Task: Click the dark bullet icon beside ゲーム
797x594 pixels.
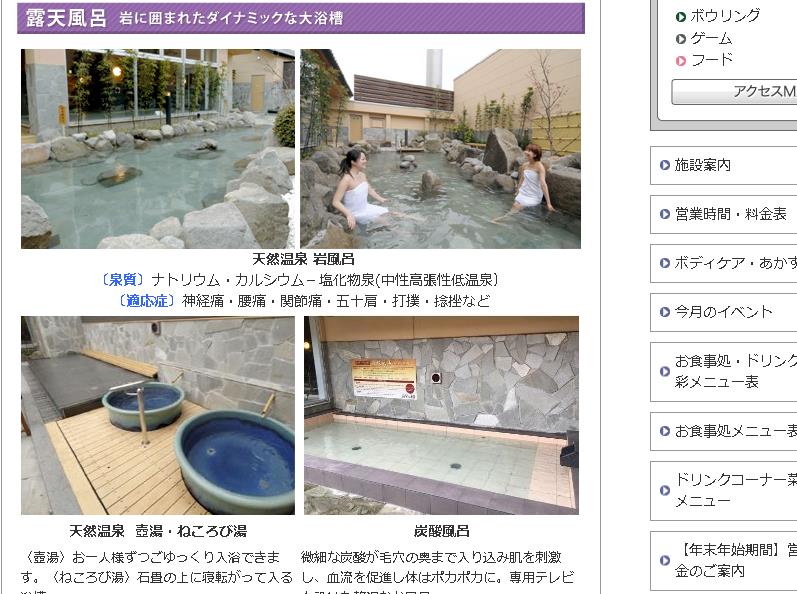Action: point(681,39)
